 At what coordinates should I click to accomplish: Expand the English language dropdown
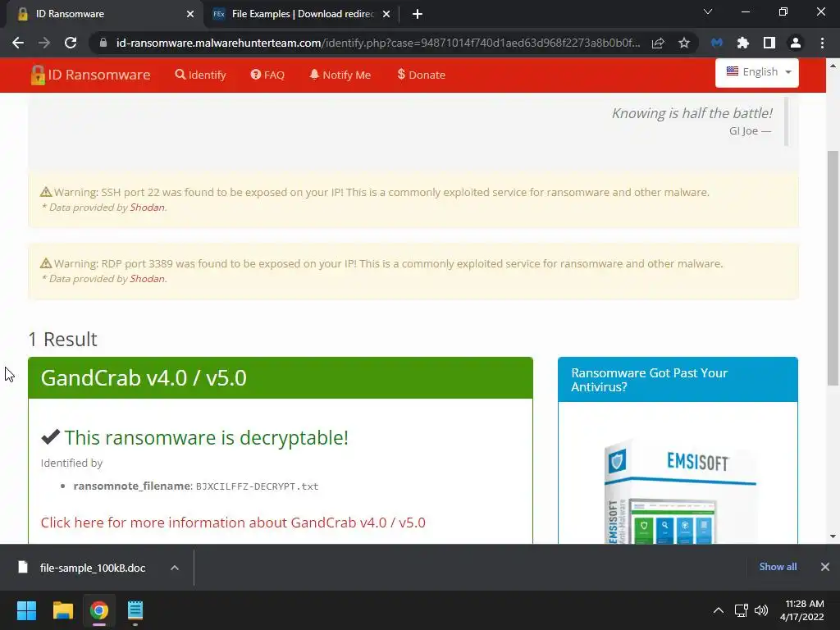click(757, 72)
